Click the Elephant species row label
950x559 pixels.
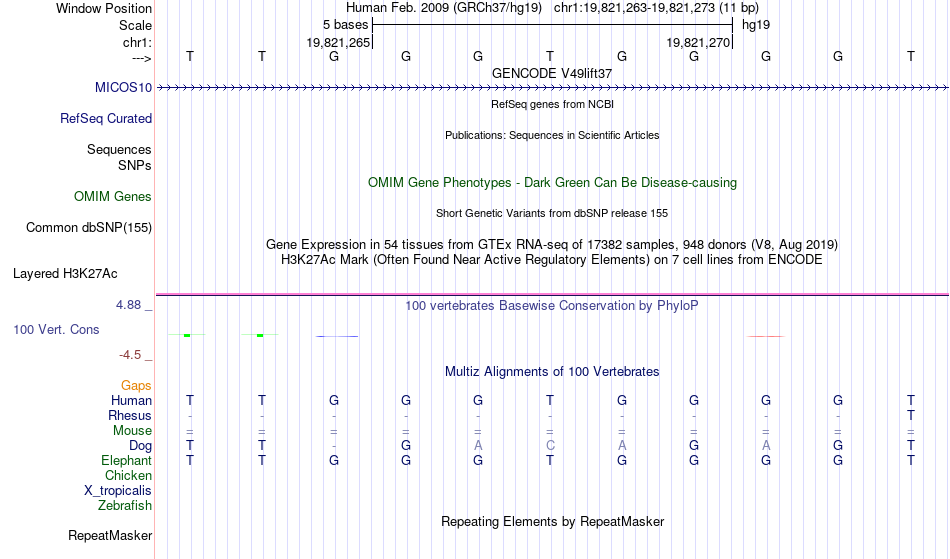pos(127,460)
